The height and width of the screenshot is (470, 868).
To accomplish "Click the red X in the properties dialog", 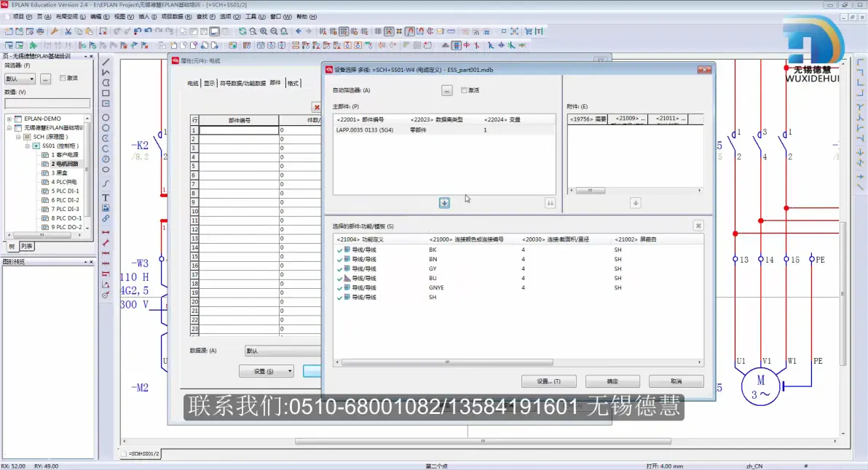I will pyautogui.click(x=317, y=107).
